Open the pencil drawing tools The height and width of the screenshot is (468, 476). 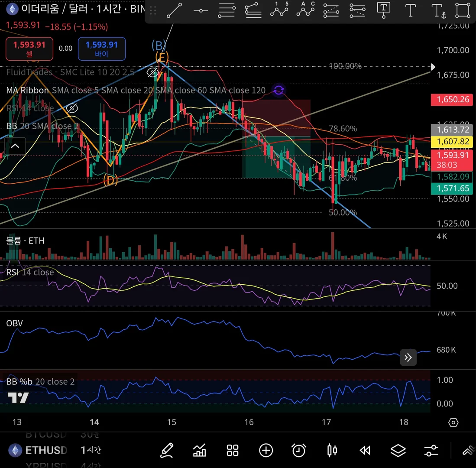pyautogui.click(x=167, y=450)
